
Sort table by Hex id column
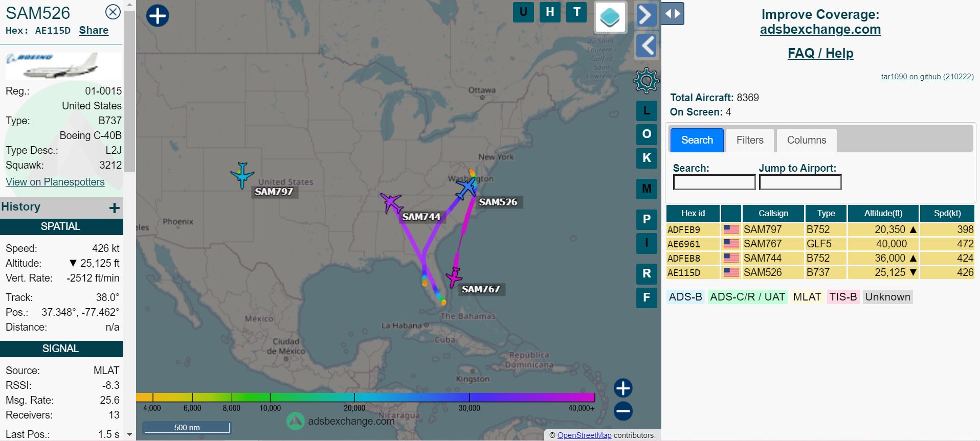(x=693, y=213)
